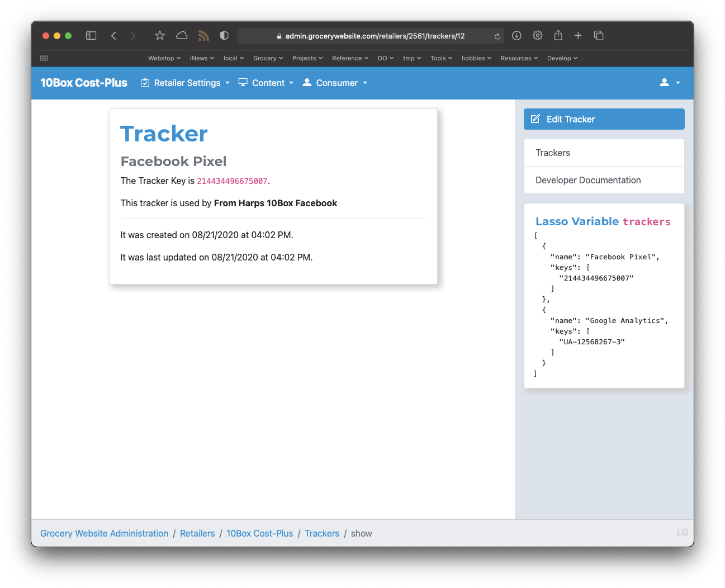Click the Lasso Variable trackers heading
Image resolution: width=725 pixels, height=588 pixels.
(x=603, y=221)
